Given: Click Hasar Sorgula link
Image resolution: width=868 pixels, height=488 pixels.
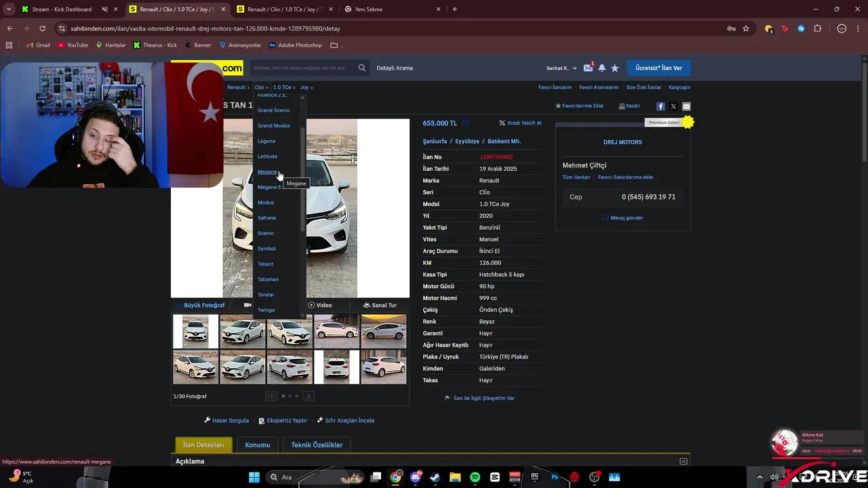Looking at the screenshot, I should (226, 420).
